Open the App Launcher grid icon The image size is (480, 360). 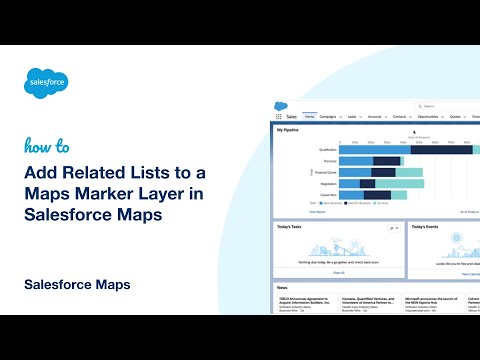(278, 116)
